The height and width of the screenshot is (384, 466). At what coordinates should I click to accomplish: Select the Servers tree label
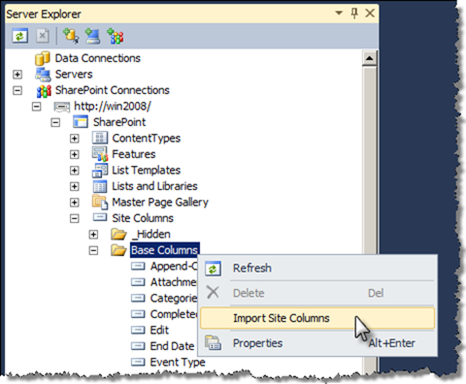(x=74, y=74)
